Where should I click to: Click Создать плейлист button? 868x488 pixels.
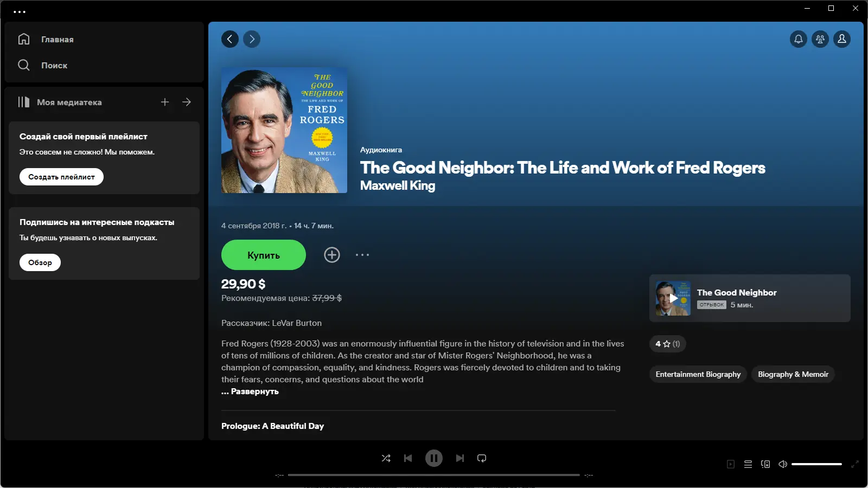point(61,177)
